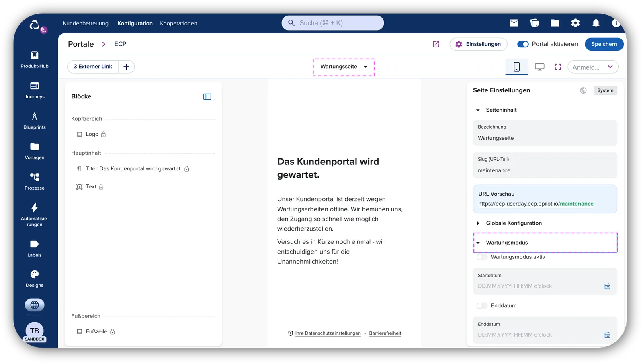Open the Produkt-Hub sidebar section
The image size is (643, 364).
(35, 59)
